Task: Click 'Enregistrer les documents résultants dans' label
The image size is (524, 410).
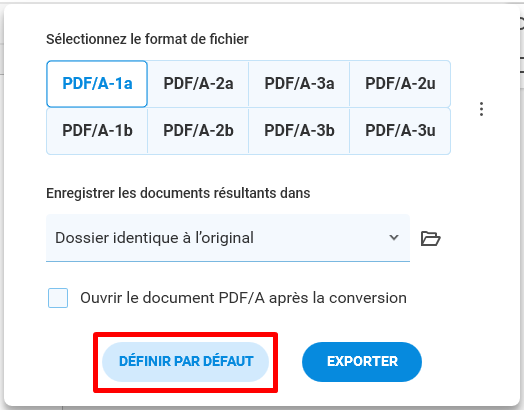Action: click(178, 193)
